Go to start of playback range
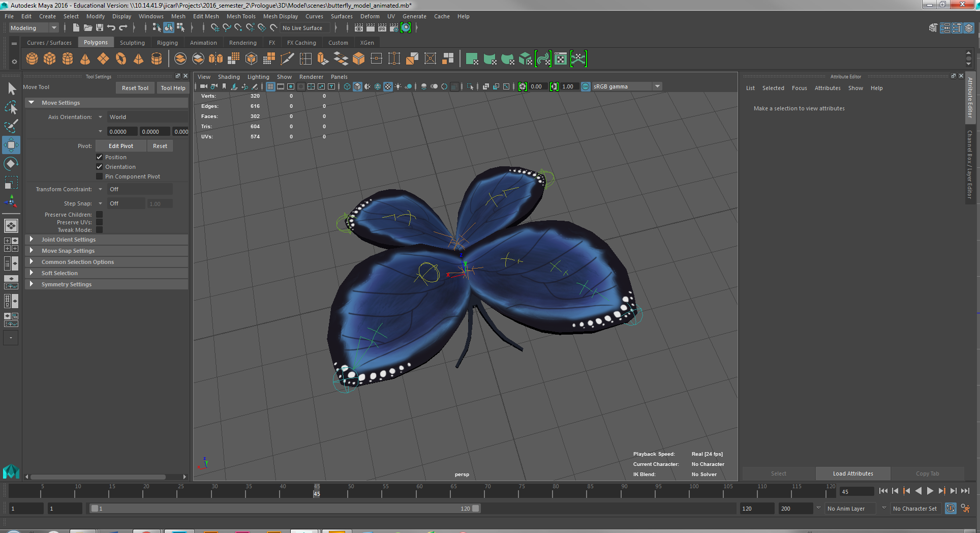This screenshot has height=533, width=980. (x=883, y=491)
